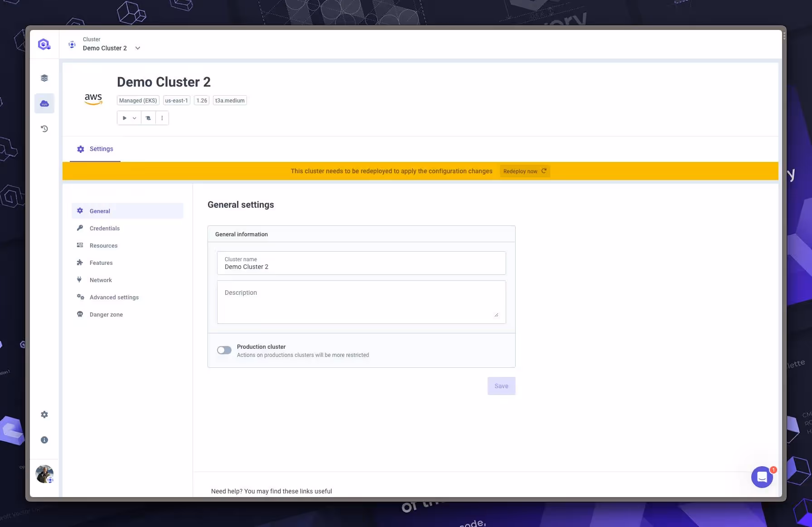Deploy cluster using the play icon
This screenshot has height=527, width=812.
(124, 117)
